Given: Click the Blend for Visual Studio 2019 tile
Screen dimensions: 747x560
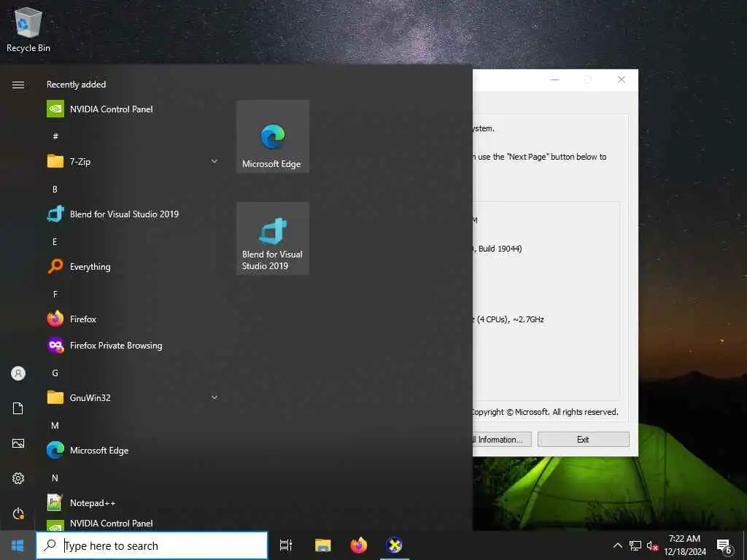Looking at the screenshot, I should (273, 238).
